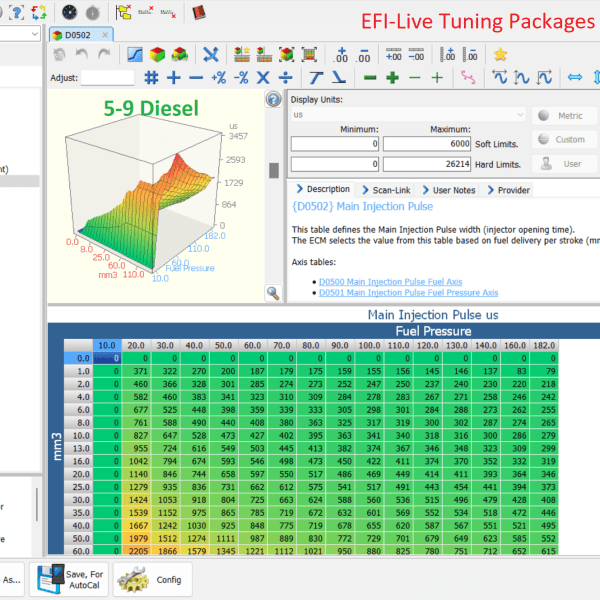The width and height of the screenshot is (600, 600).
Task: Select the 25.0 mm3 row header
Action: click(x=78, y=487)
